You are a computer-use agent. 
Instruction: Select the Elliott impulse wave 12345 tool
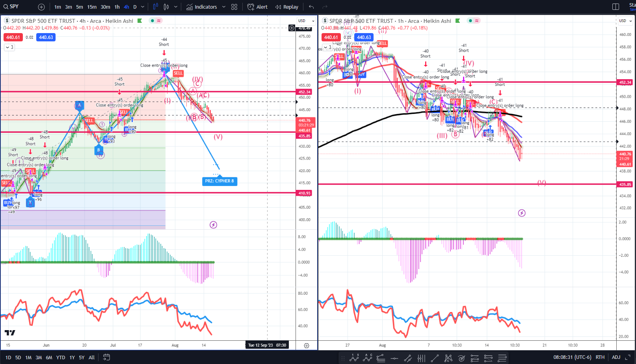pos(354,358)
